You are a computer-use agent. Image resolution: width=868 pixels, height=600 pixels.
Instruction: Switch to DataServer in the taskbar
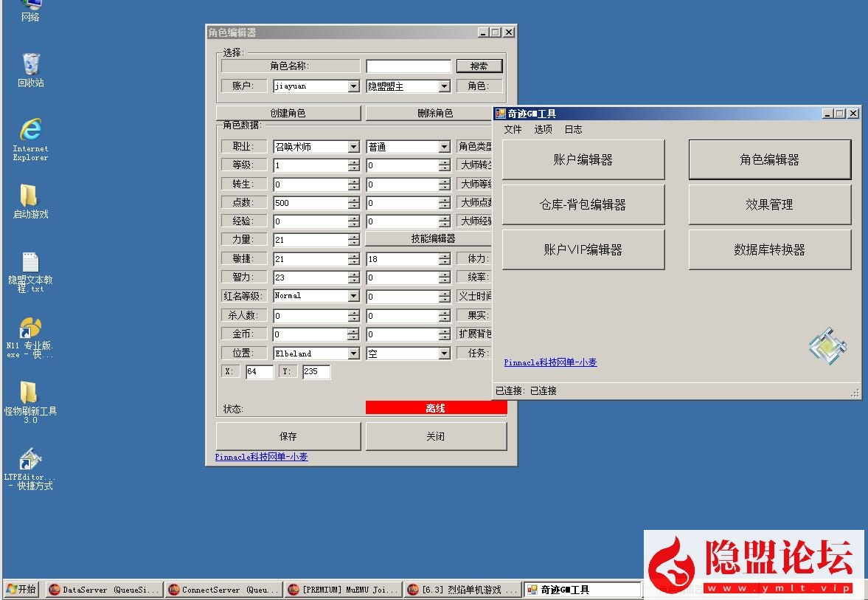(103, 590)
